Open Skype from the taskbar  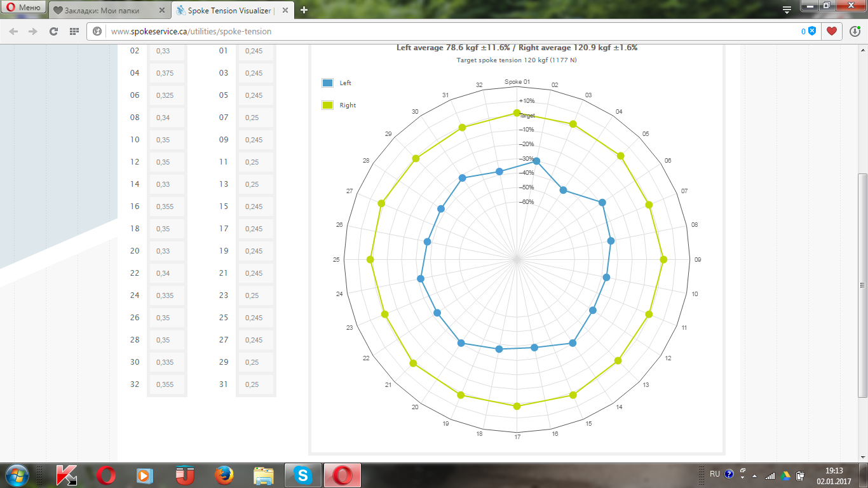tap(303, 475)
